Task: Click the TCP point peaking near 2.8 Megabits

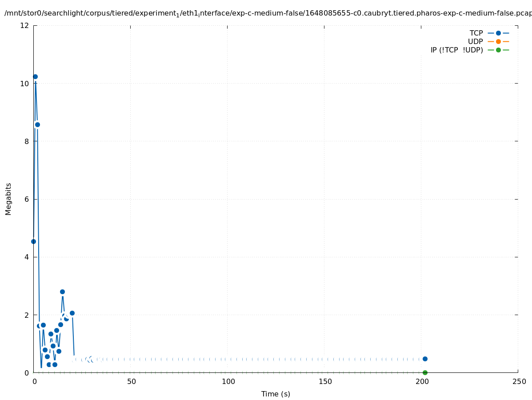Action: click(x=62, y=292)
